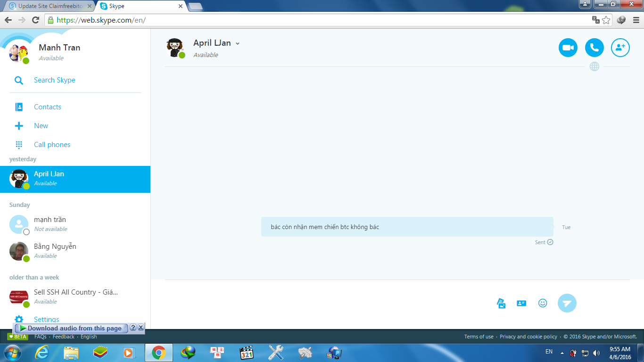Show hidden system tray icons
644x362 pixels.
(562, 353)
